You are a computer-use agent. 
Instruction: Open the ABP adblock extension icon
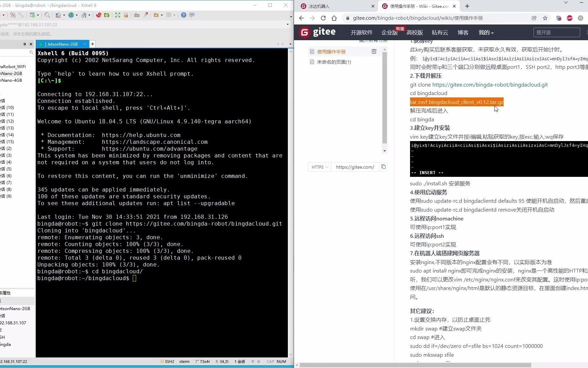click(570, 18)
